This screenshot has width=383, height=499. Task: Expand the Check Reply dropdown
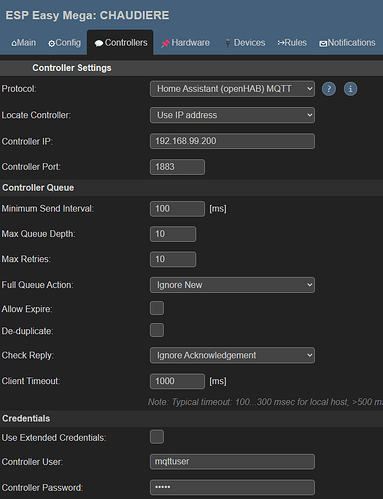coord(232,355)
